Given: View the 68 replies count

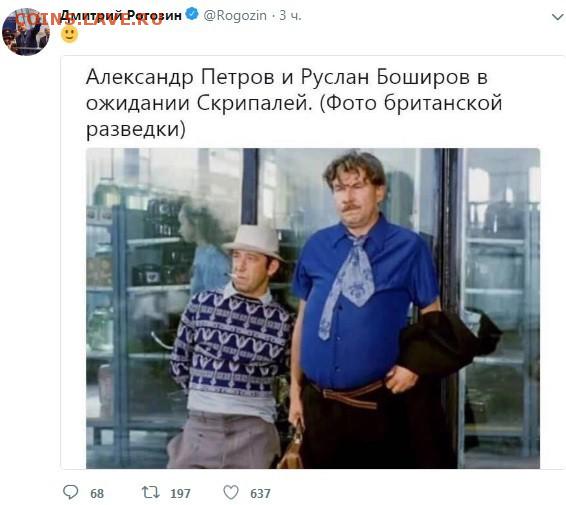Looking at the screenshot, I should (x=97, y=493).
